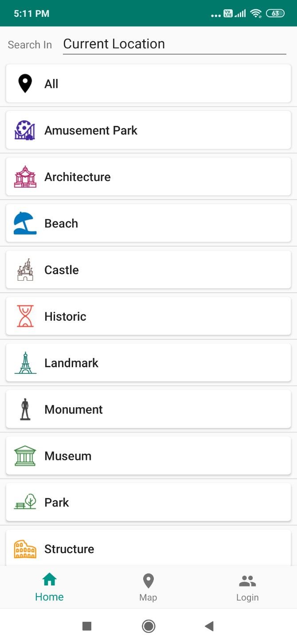This screenshot has height=644, width=297.
Task: Open the Login tab
Action: click(x=247, y=587)
